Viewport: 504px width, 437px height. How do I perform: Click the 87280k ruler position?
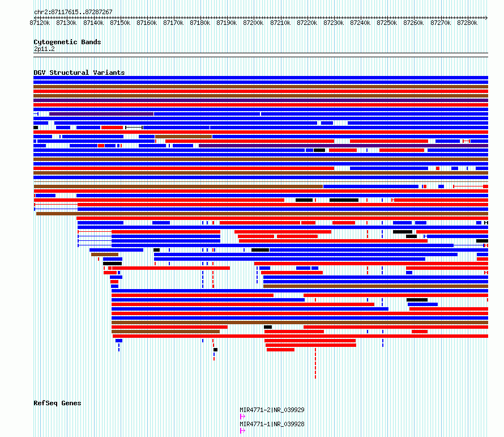[468, 23]
